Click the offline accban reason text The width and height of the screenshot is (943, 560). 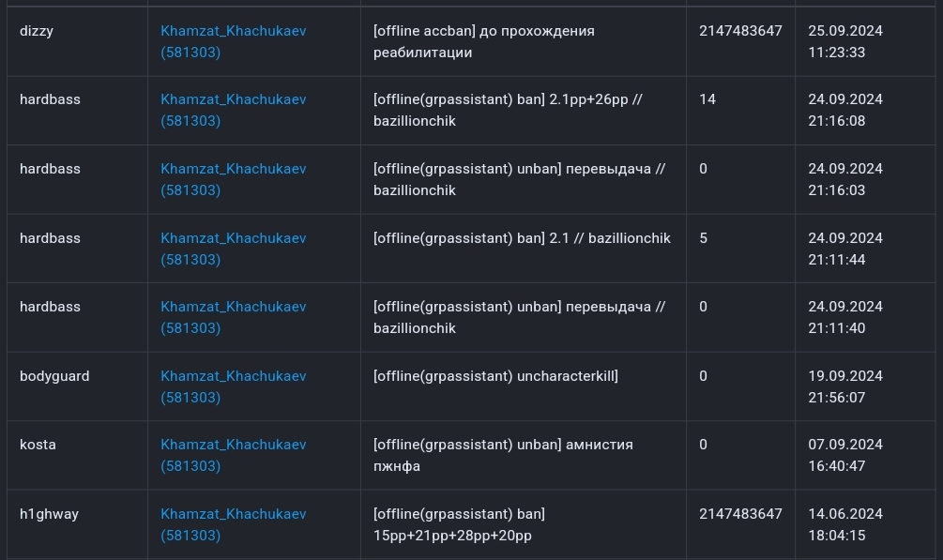[483, 41]
